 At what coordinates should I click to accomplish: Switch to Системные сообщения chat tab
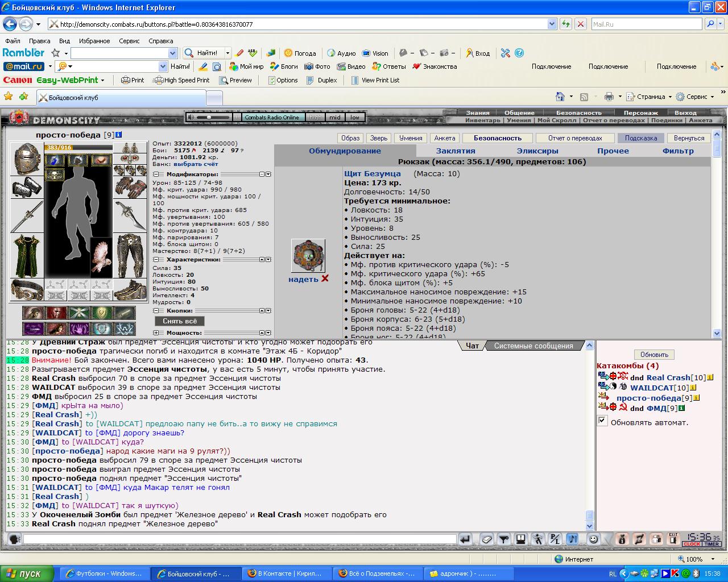pos(533,346)
